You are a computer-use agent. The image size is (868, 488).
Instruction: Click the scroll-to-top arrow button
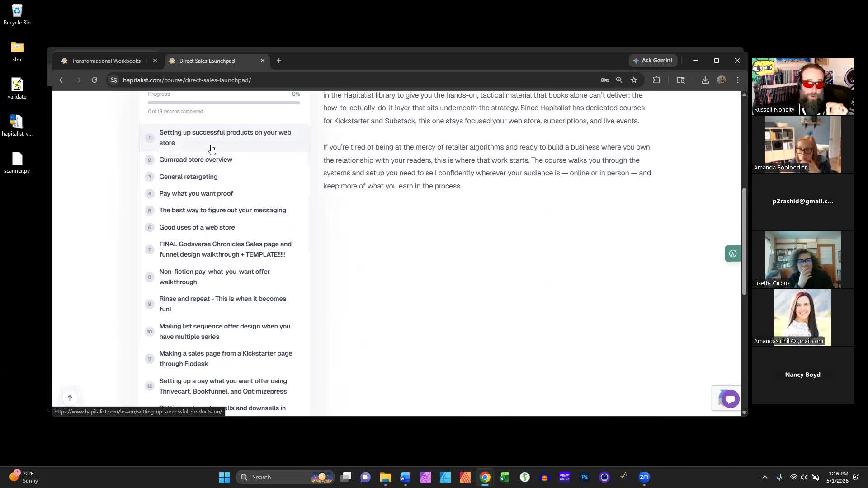tap(70, 398)
